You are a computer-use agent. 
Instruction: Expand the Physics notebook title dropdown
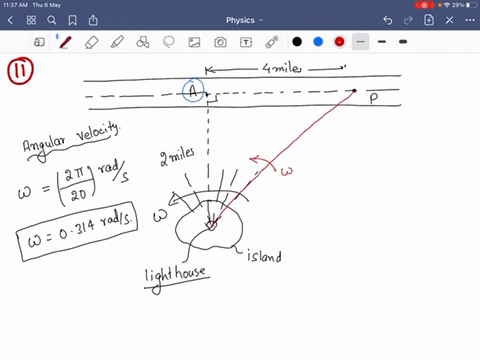(244, 20)
